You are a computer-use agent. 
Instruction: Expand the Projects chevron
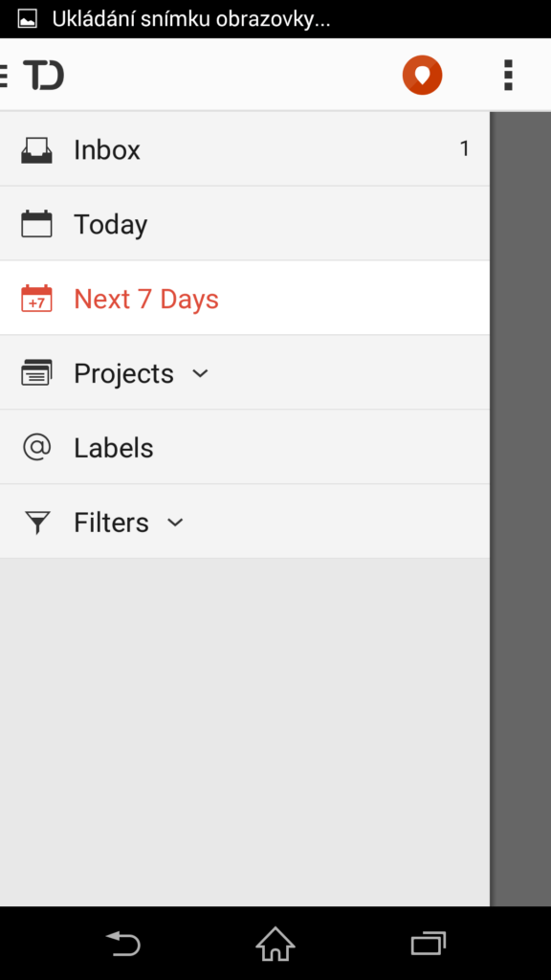point(200,374)
